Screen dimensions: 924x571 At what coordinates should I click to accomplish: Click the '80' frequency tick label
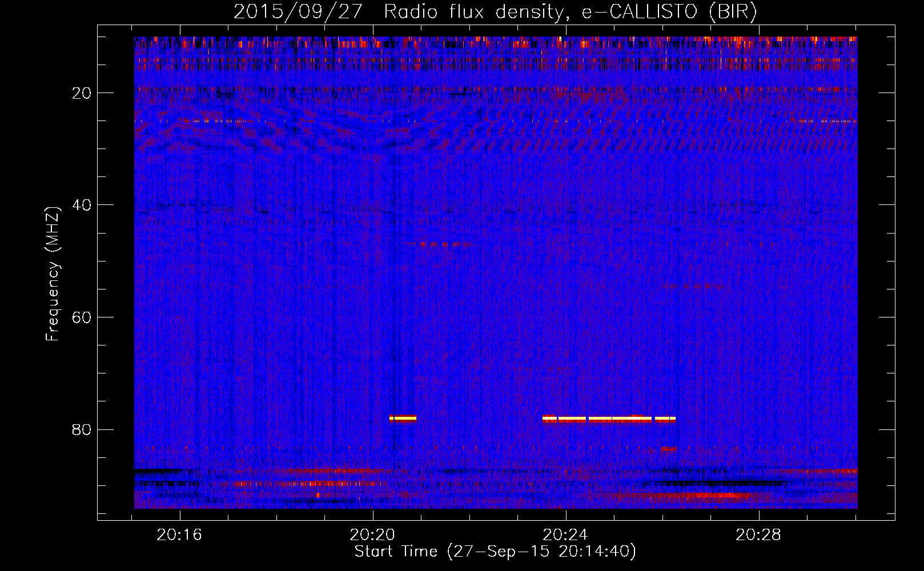[x=82, y=429]
